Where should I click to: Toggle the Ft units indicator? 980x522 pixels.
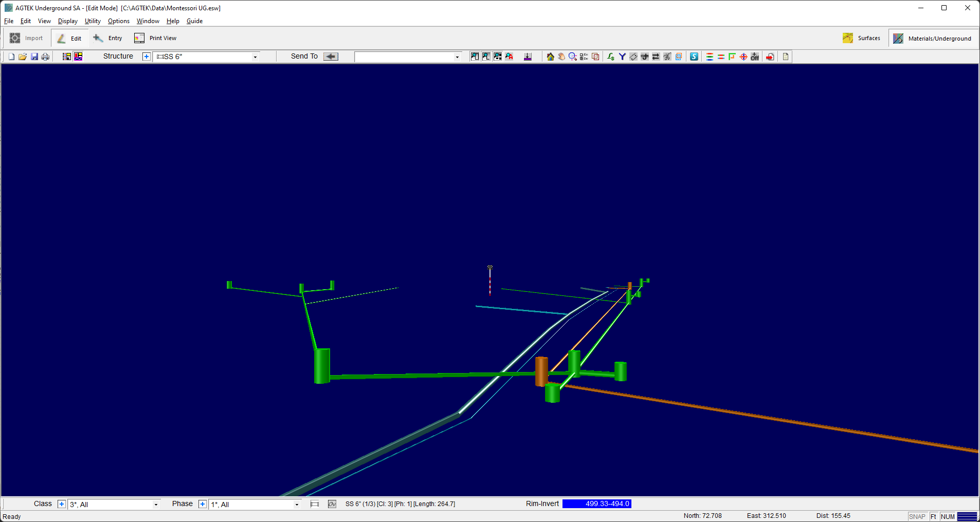click(x=933, y=516)
